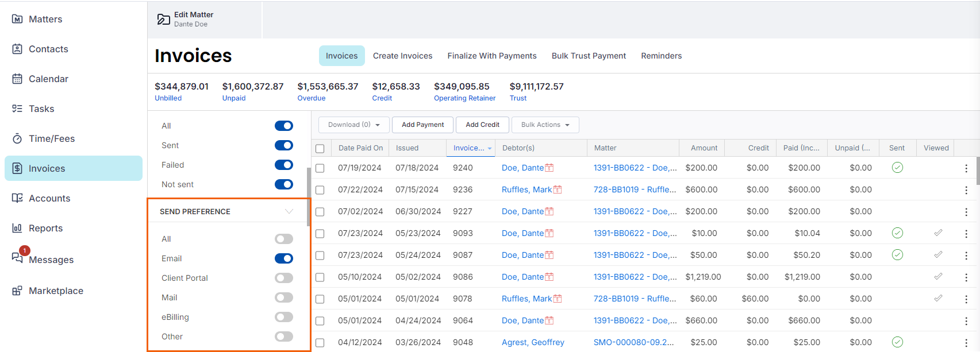Click the Add Payment button
Image resolution: width=980 pixels, height=352 pixels.
point(423,125)
